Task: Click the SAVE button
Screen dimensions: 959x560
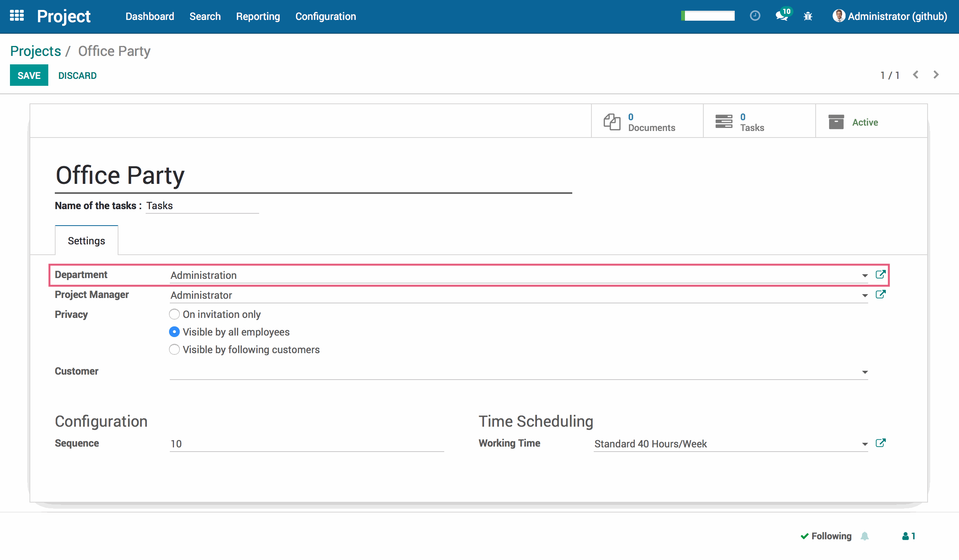Action: point(29,75)
